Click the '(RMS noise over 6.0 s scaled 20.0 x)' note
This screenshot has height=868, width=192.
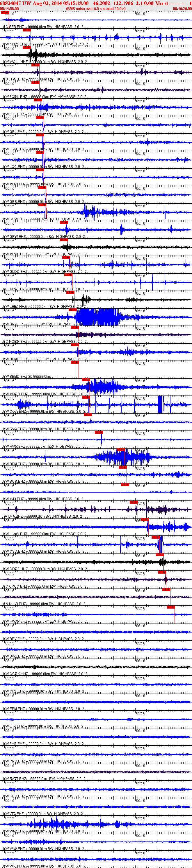point(96,8)
